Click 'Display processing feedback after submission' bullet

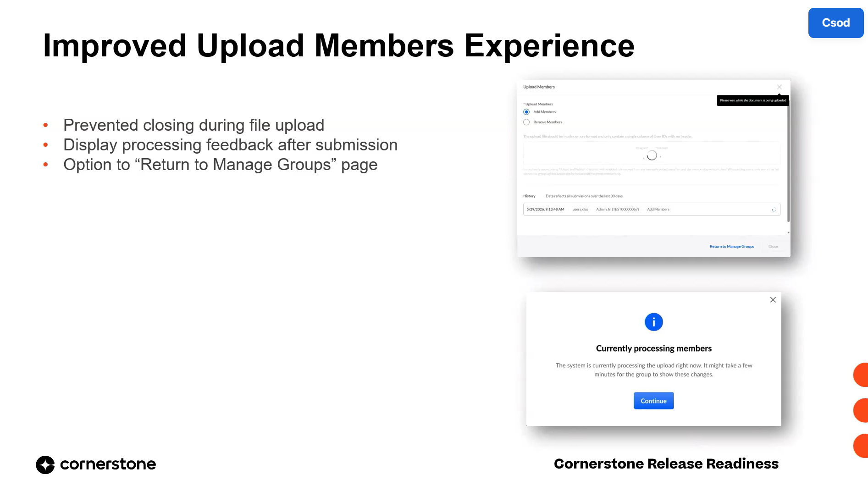(230, 145)
